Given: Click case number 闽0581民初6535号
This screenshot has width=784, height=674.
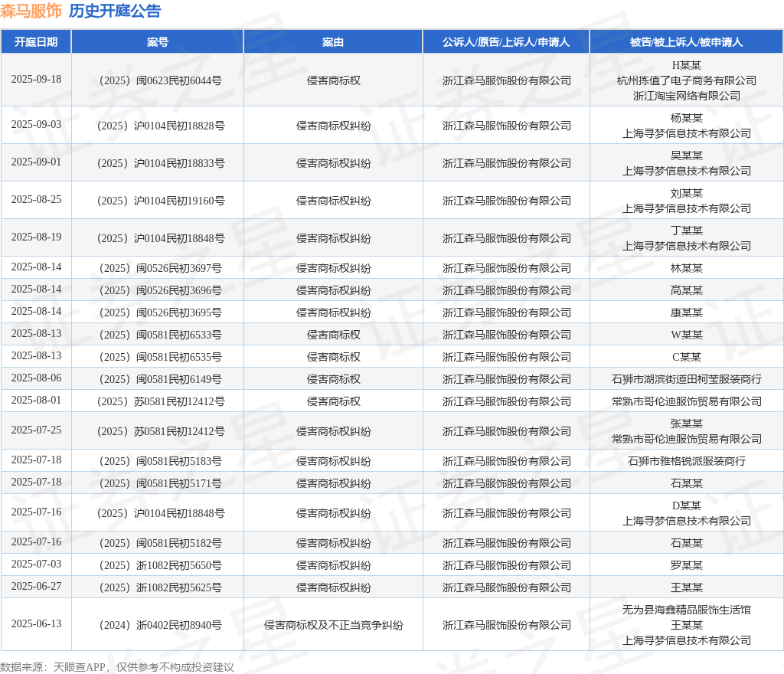Looking at the screenshot, I should pyautogui.click(x=161, y=357).
